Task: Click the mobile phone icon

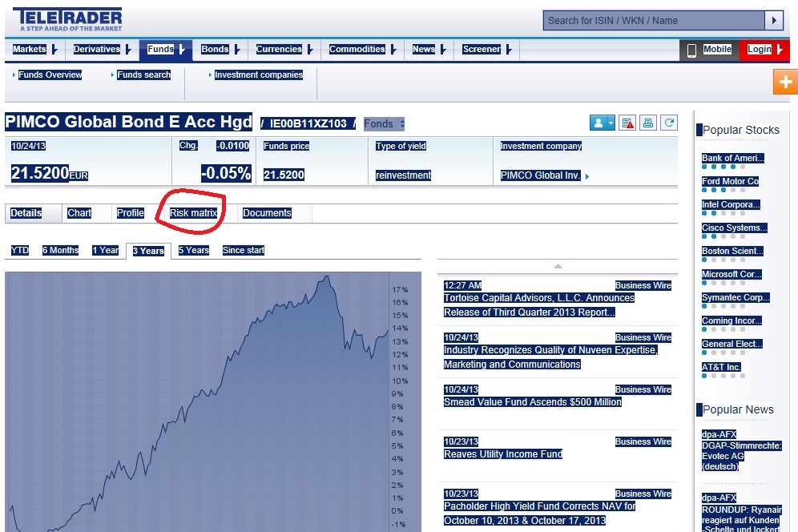Action: [691, 50]
